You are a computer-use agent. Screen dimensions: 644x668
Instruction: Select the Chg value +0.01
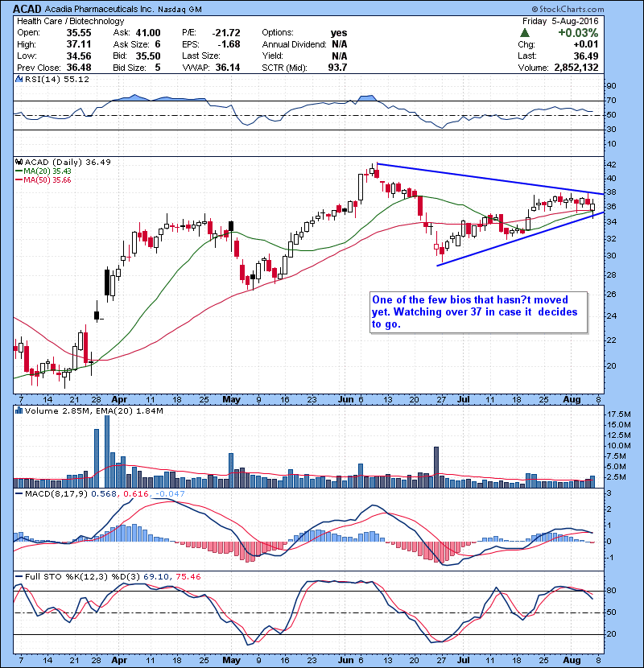[585, 44]
